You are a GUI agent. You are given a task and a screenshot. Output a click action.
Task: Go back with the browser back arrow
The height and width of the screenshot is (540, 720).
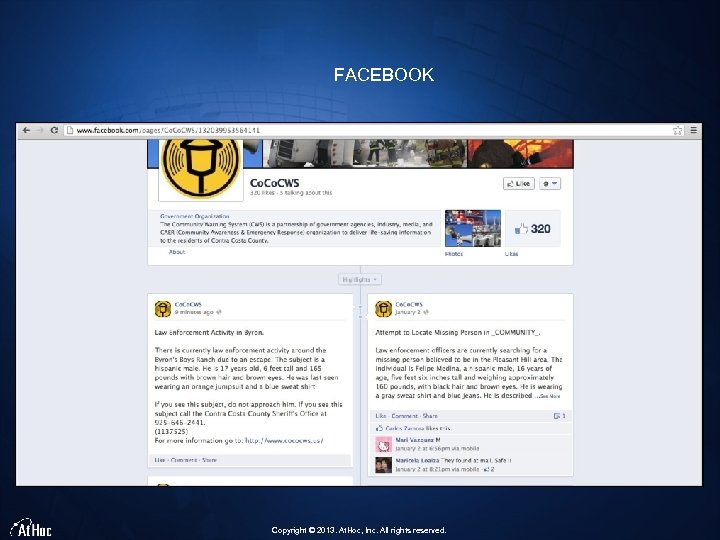(x=26, y=130)
